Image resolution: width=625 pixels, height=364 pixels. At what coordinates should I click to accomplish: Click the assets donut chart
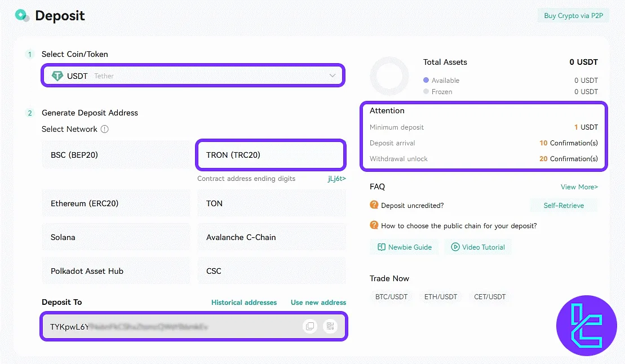(389, 76)
